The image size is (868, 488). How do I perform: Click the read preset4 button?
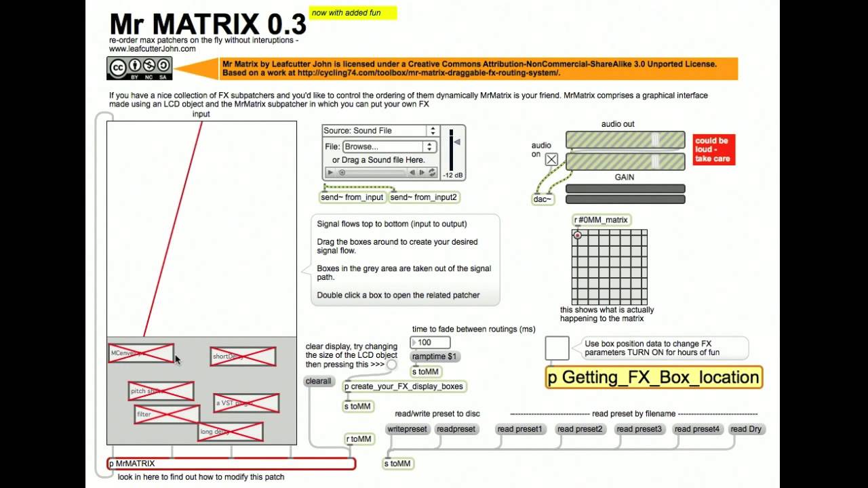click(696, 429)
